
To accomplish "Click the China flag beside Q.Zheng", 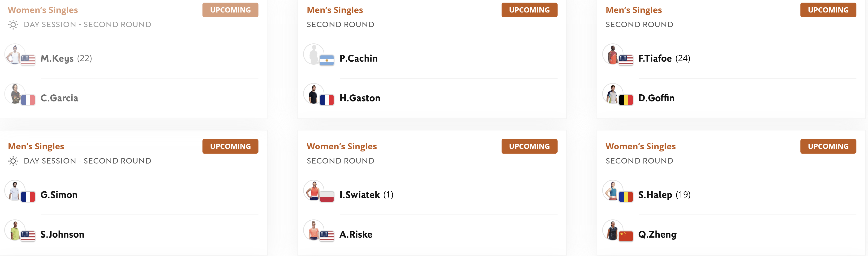I will click(626, 236).
